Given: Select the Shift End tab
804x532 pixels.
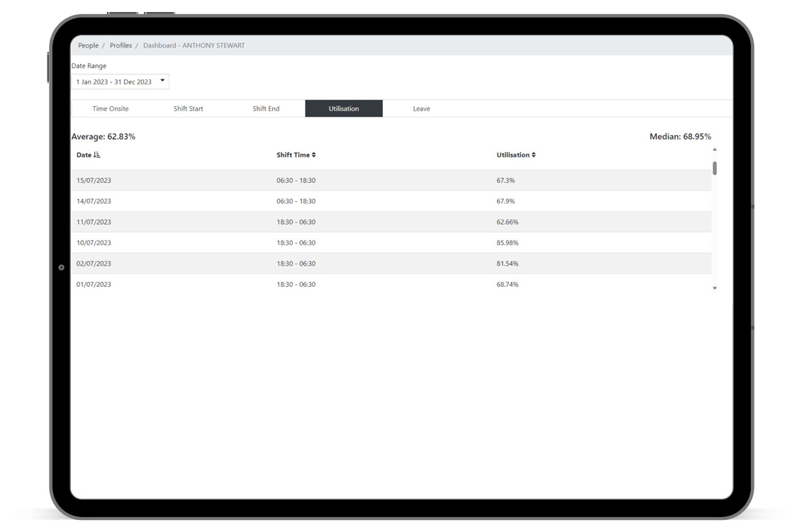Looking at the screenshot, I should coord(266,109).
